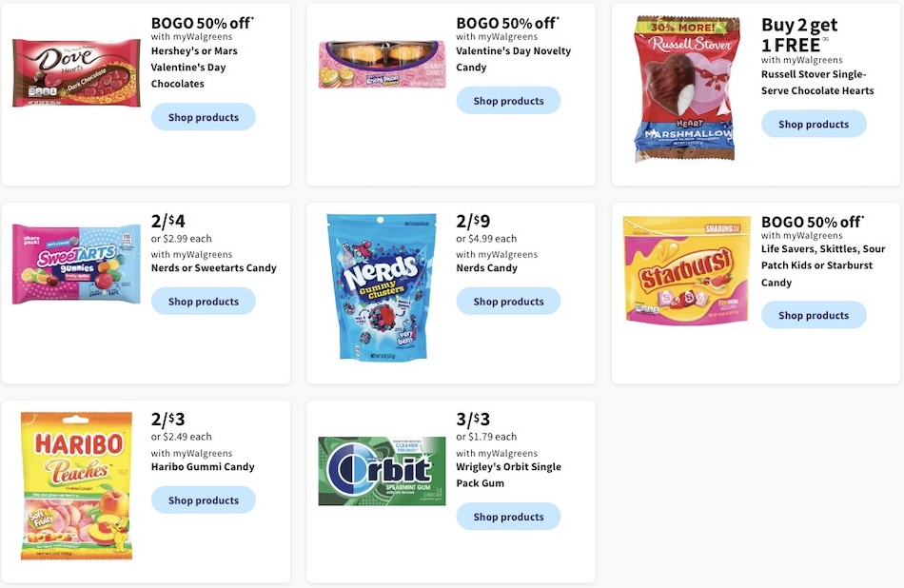Click the BOGO 50% off Dove deal headline
Screen dimensions: 904x588
click(x=203, y=22)
